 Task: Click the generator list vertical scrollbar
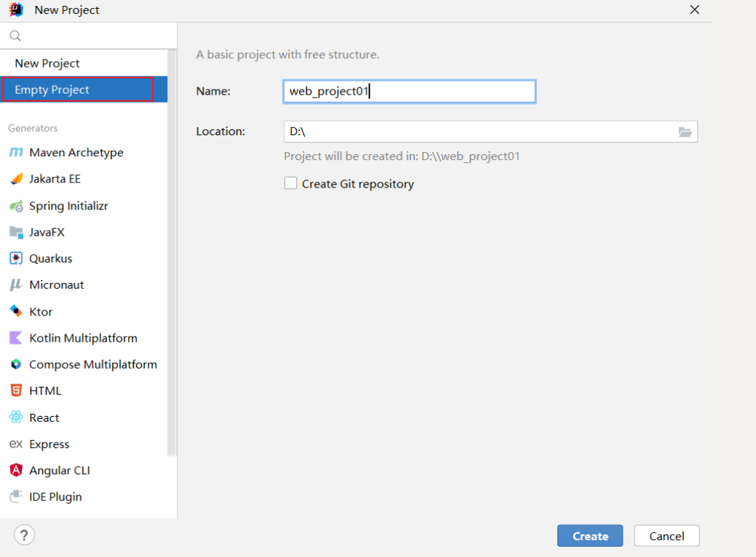pyautogui.click(x=172, y=255)
